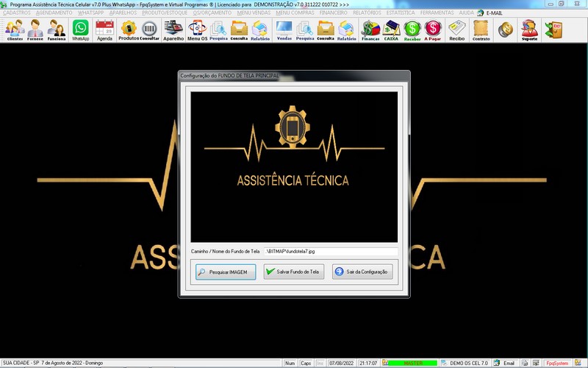
Task: Open the APARELHOS menu
Action: pyautogui.click(x=123, y=13)
